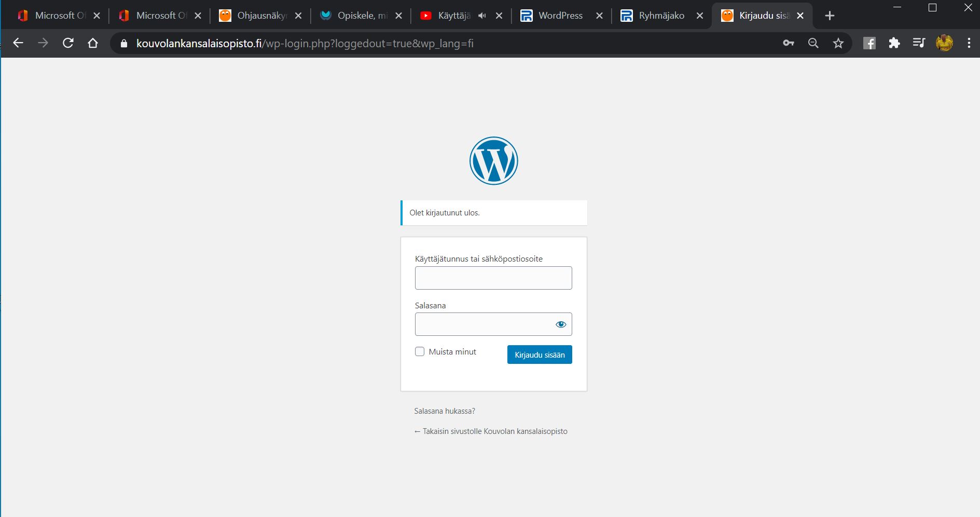Focus the Käyttäjätunnus tai sähköpostiosoite field
The width and height of the screenshot is (980, 517).
click(493, 278)
